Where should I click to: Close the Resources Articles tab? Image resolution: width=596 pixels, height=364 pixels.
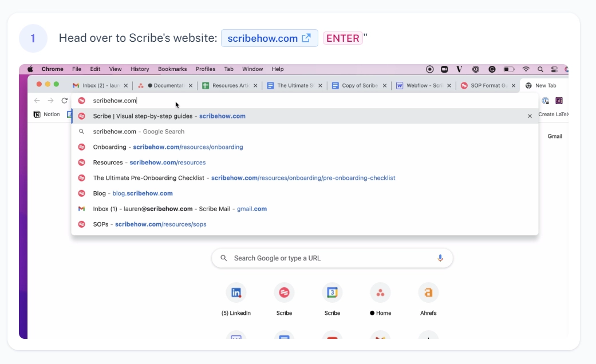pos(255,85)
